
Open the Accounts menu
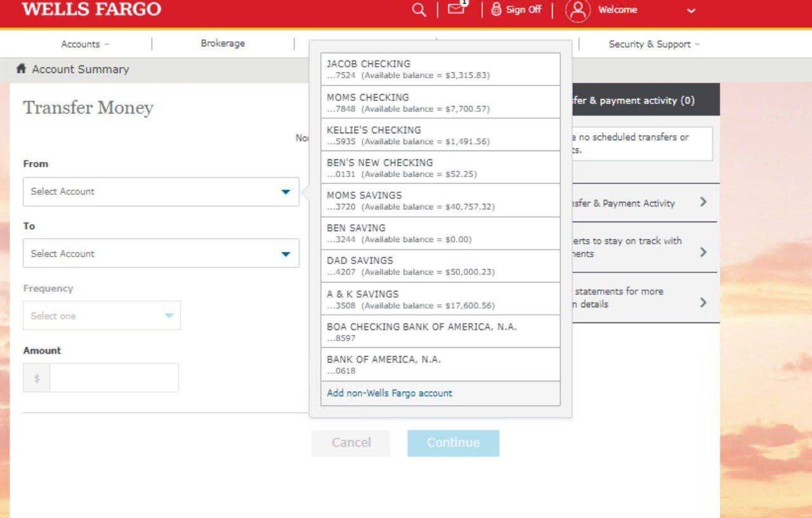85,44
